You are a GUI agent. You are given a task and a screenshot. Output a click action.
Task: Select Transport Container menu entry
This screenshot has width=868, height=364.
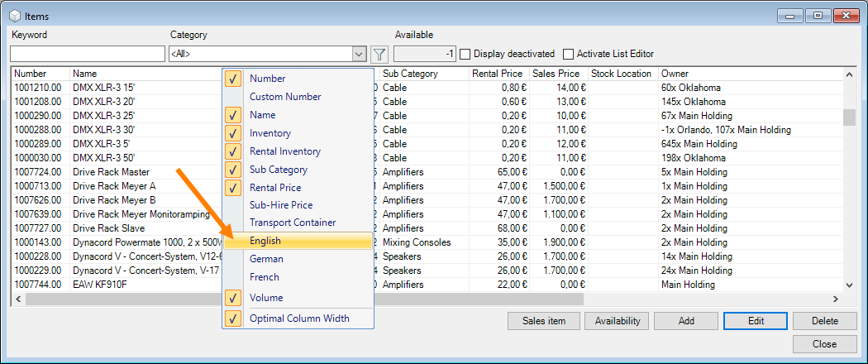point(293,223)
